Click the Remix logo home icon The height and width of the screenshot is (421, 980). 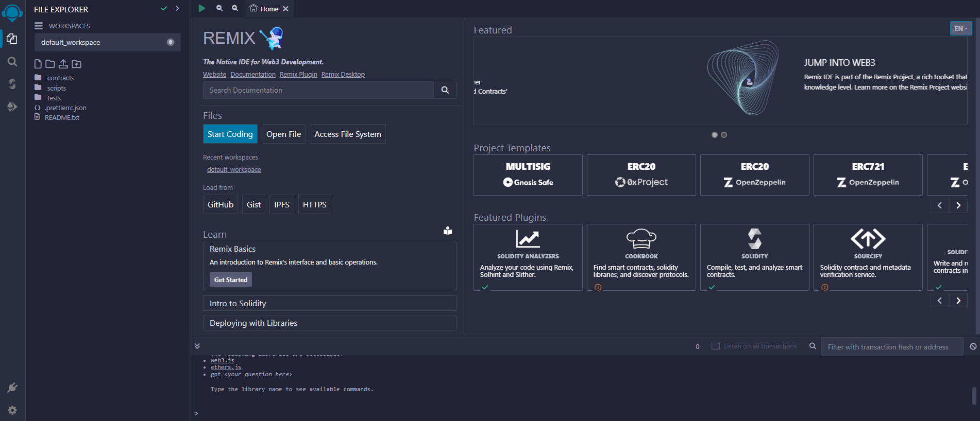(x=12, y=12)
